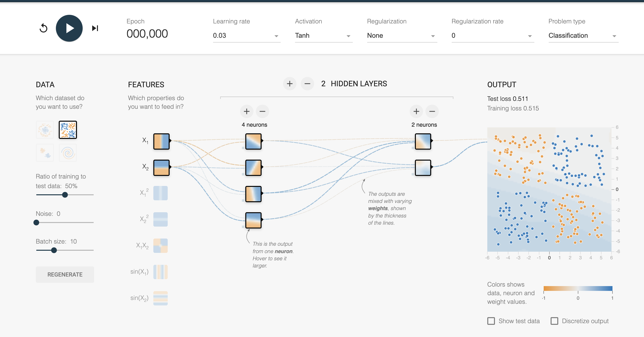Enable the sin(X1) feature
Image resolution: width=644 pixels, height=337 pixels.
161,272
